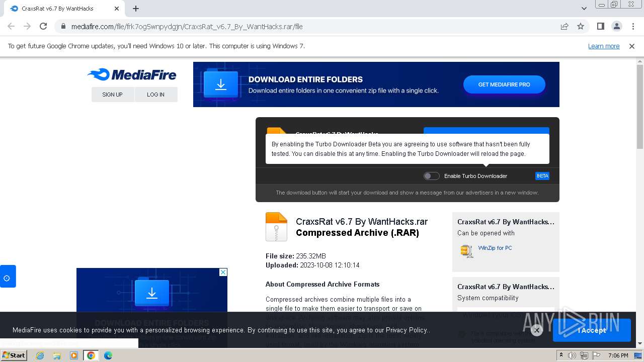Click the I Accept cookies button

click(592, 330)
